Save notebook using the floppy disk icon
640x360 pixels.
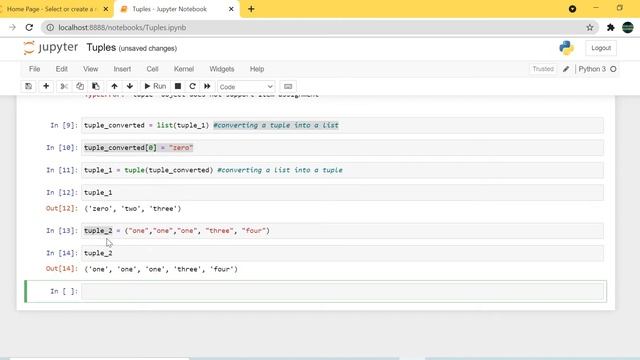(28, 86)
